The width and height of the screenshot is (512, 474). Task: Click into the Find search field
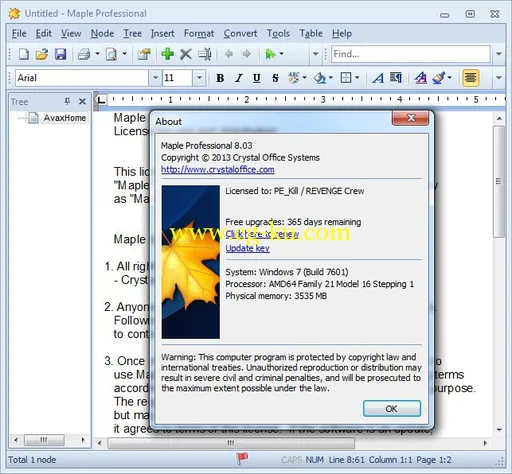coord(411,54)
